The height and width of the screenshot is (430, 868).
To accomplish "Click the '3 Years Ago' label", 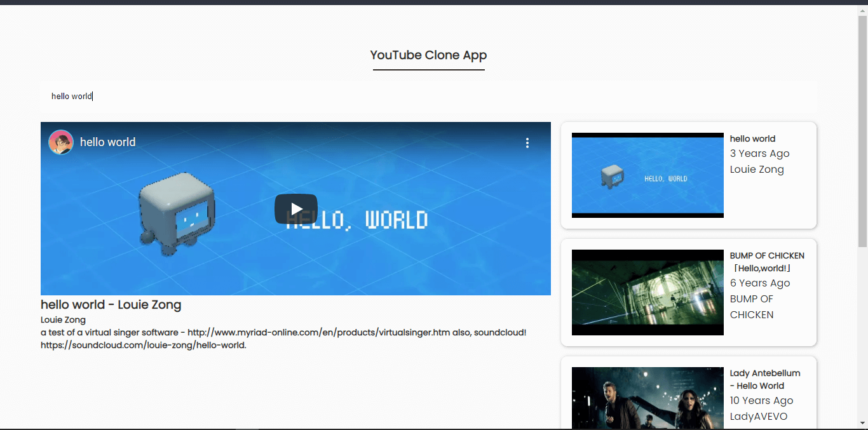I will coord(760,154).
